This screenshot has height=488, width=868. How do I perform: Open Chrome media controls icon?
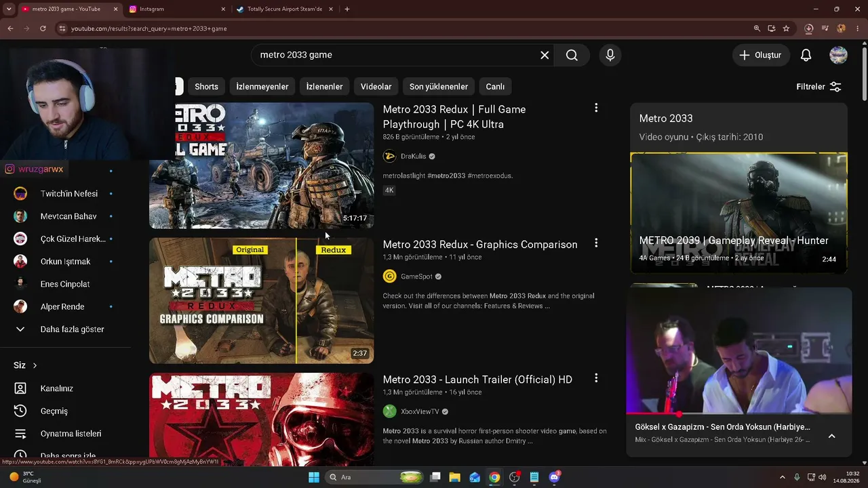pyautogui.click(x=825, y=28)
